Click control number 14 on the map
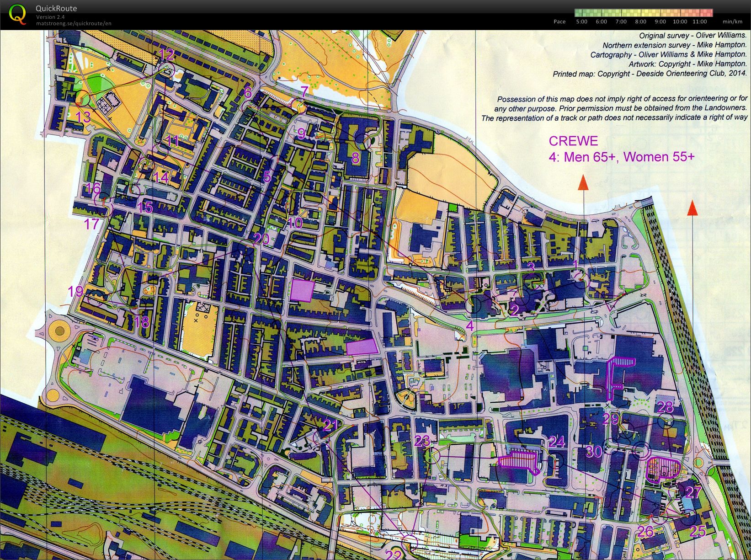 [161, 177]
